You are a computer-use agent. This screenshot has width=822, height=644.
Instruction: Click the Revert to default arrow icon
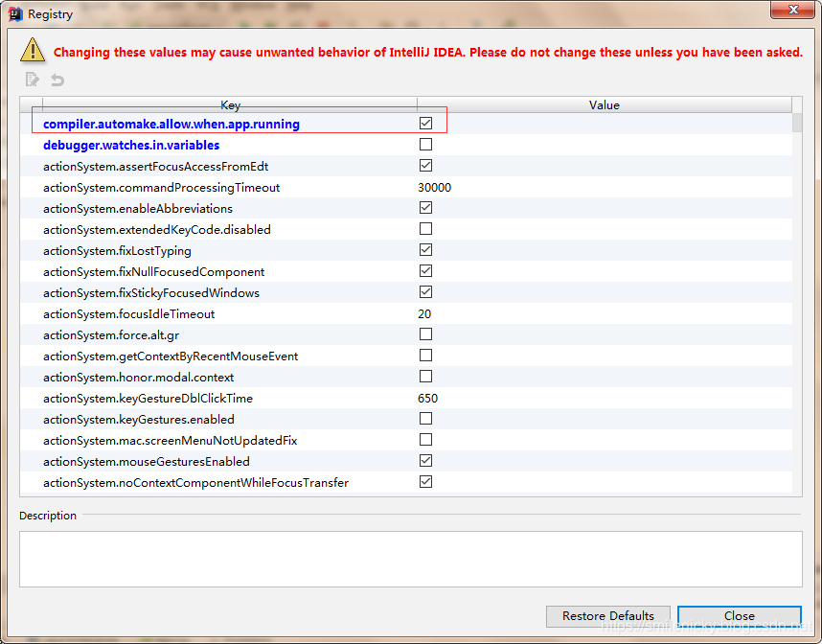click(57, 80)
